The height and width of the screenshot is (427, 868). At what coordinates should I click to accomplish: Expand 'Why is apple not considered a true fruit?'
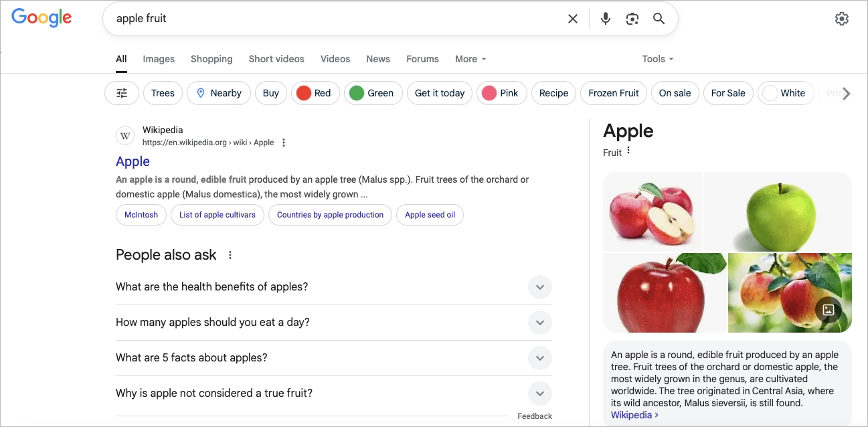tap(539, 394)
